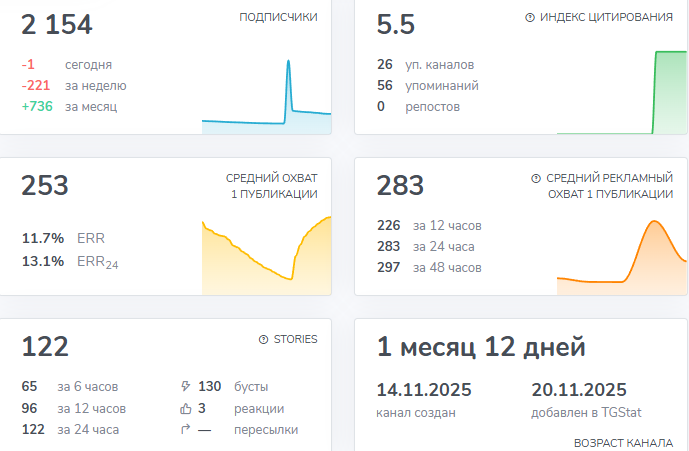This screenshot has height=451, width=689.
Task: Click the citation index value 5.5
Action: (x=396, y=25)
